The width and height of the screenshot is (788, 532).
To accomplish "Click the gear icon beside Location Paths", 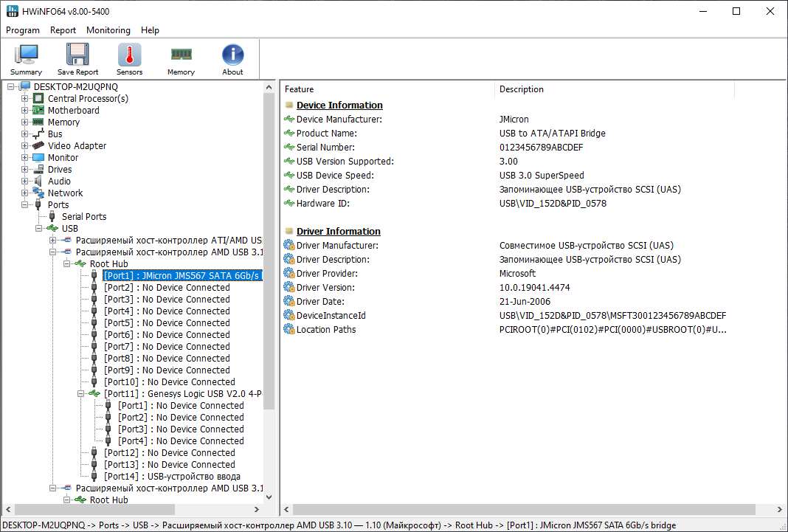I will (289, 330).
